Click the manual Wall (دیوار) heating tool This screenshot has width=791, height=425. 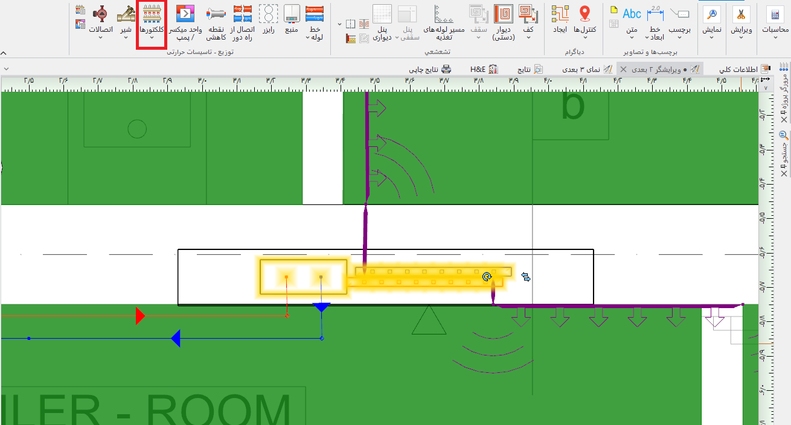pos(503,21)
